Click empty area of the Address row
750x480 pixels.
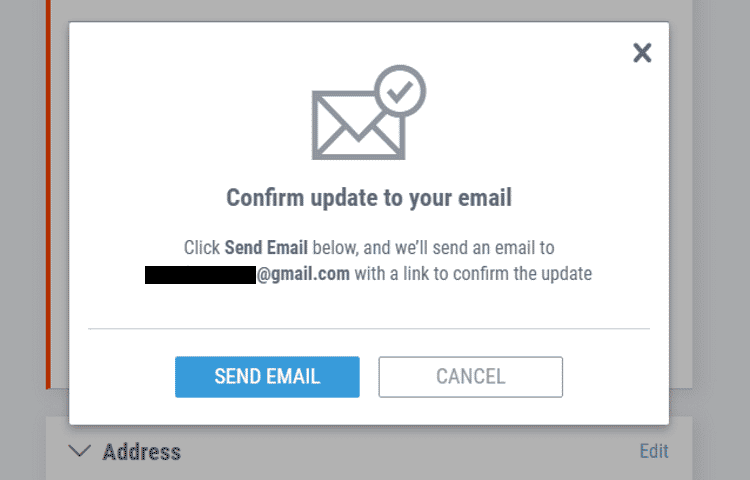pyautogui.click(x=400, y=452)
